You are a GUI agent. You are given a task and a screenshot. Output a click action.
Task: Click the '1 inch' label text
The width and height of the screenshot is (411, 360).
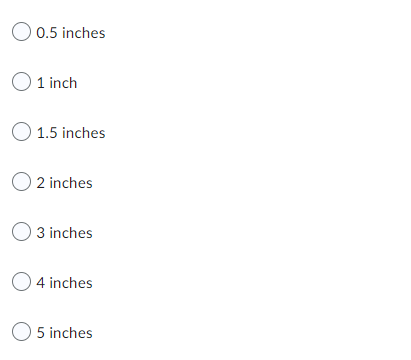pos(57,83)
